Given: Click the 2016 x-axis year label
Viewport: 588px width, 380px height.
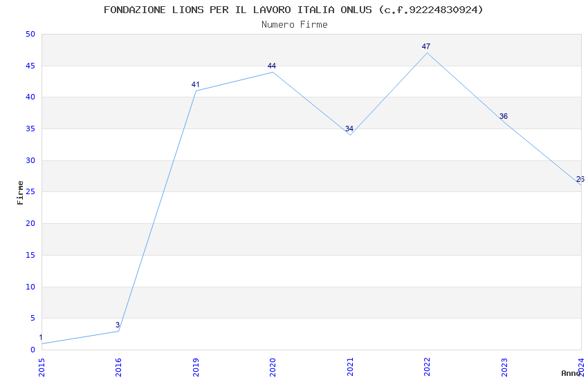Looking at the screenshot, I should (x=118, y=368).
